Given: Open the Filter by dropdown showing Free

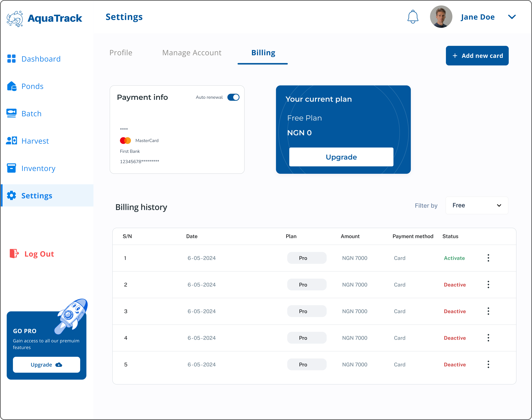Looking at the screenshot, I should (x=477, y=205).
